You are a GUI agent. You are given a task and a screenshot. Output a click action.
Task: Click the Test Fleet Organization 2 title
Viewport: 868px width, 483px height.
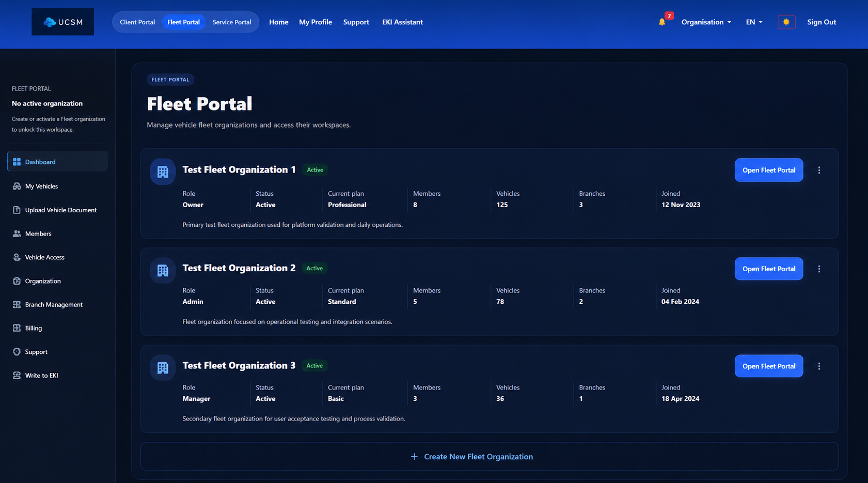coord(239,268)
